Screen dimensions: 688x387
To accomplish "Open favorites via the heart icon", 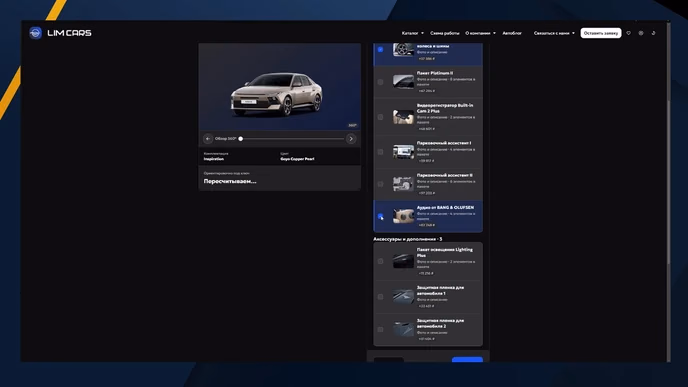I will [628, 33].
